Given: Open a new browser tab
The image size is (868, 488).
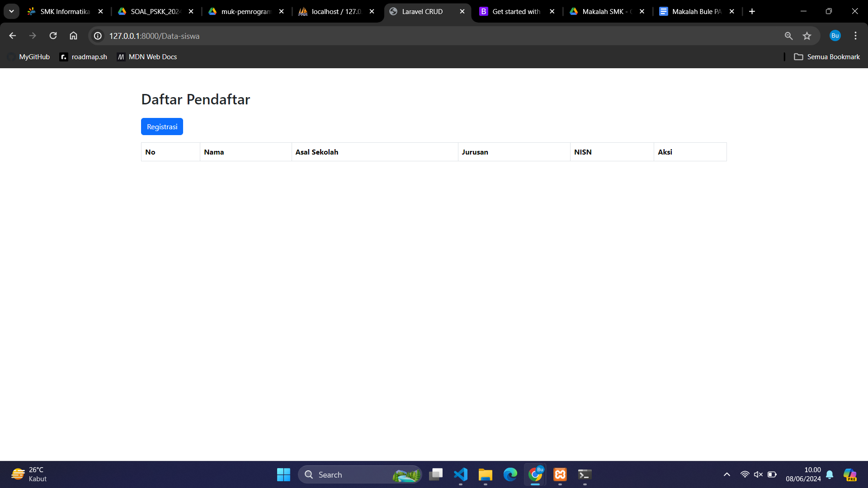Looking at the screenshot, I should (x=752, y=11).
